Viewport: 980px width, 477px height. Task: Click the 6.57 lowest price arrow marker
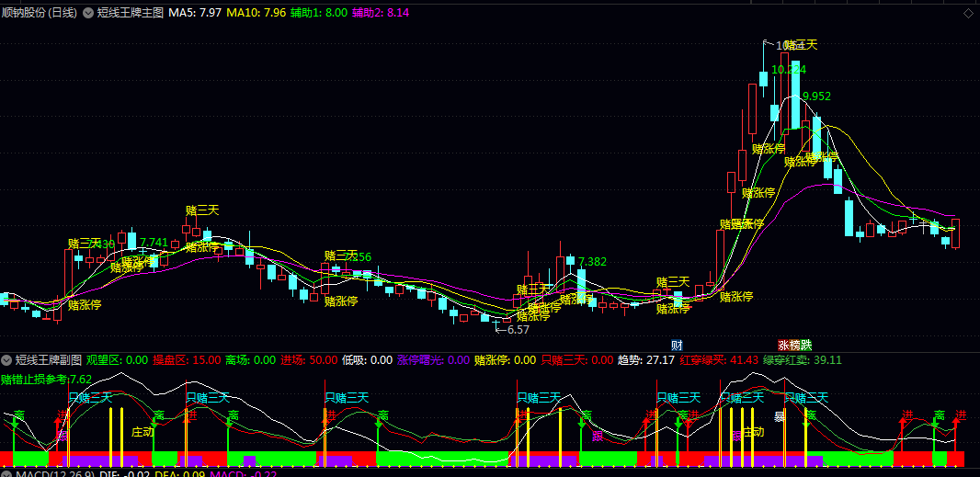coord(513,329)
